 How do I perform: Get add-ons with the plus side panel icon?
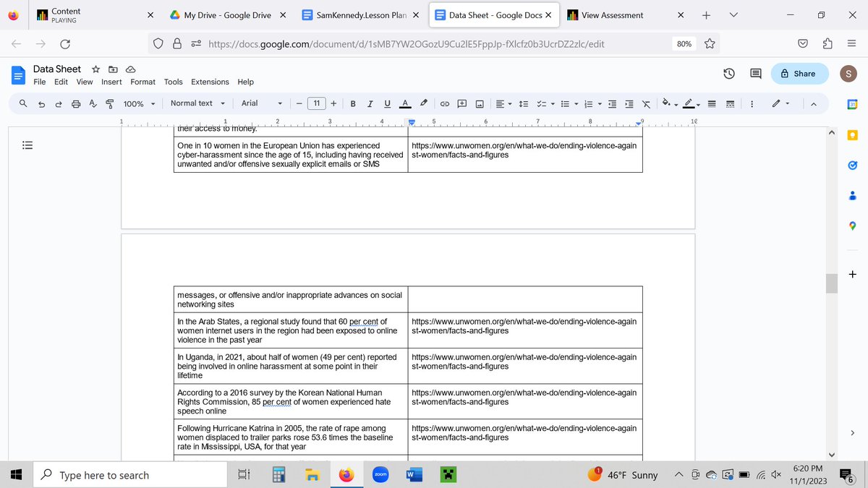(852, 274)
